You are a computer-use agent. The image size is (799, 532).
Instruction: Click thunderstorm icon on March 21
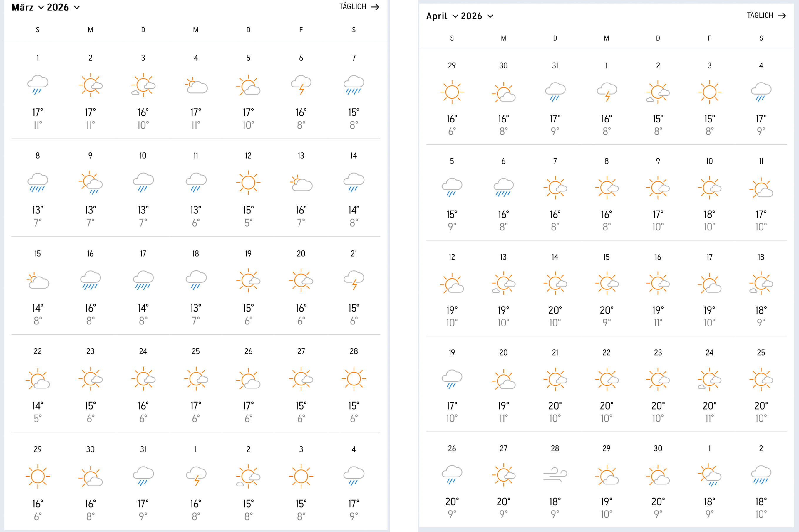click(x=354, y=280)
